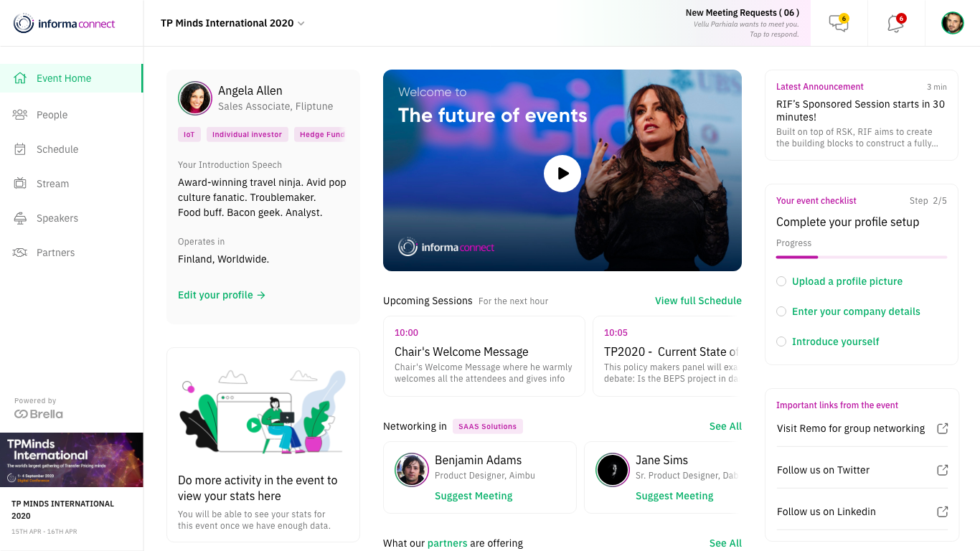The height and width of the screenshot is (551, 980).
Task: Click View full Schedule
Action: tap(698, 301)
